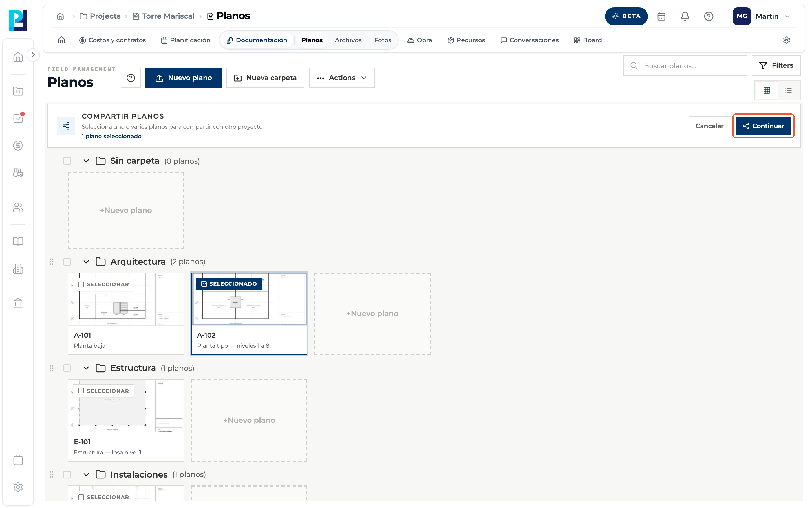Click the BETA button
The height and width of the screenshot is (508, 812).
626,16
